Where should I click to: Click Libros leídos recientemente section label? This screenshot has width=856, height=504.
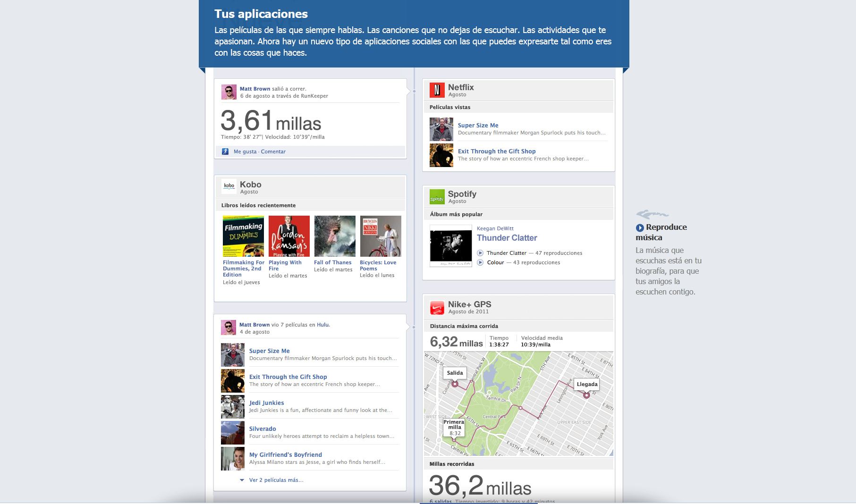click(259, 205)
